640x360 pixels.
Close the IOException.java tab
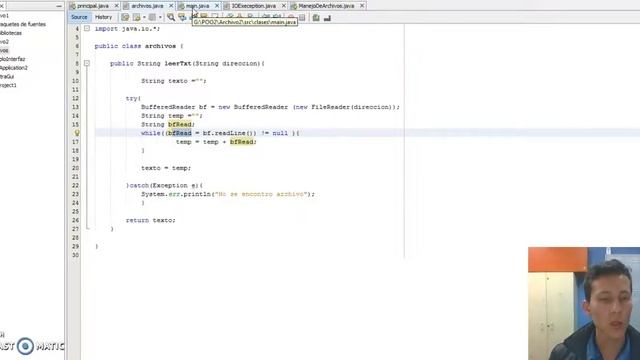(x=284, y=6)
